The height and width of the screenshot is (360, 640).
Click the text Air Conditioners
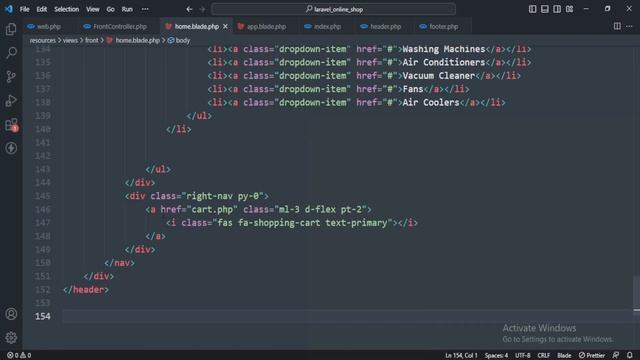444,62
